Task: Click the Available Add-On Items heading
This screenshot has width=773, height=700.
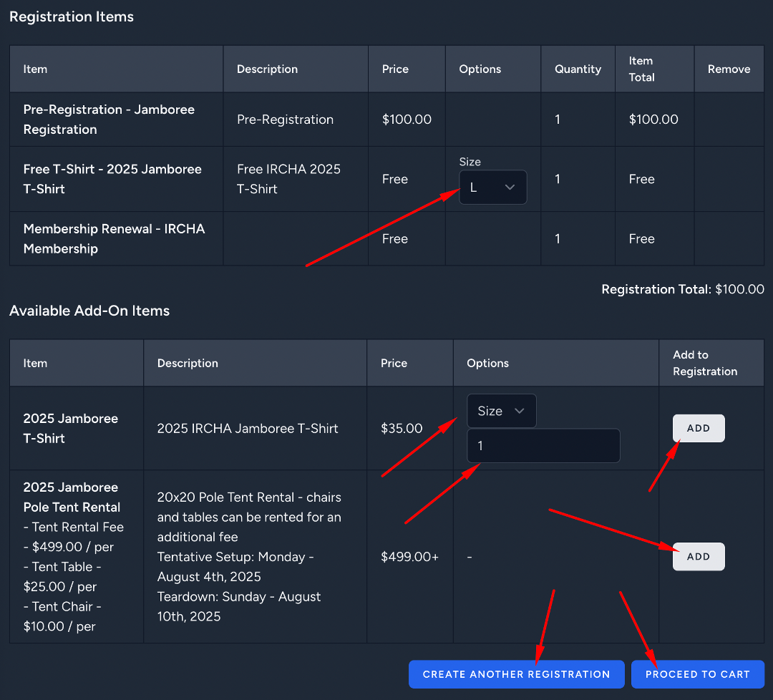Action: [x=89, y=311]
